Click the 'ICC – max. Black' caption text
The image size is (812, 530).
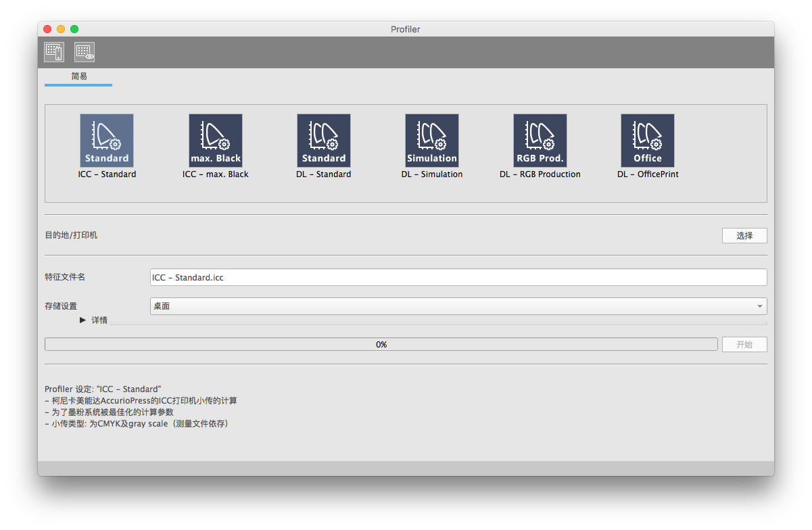pos(216,174)
